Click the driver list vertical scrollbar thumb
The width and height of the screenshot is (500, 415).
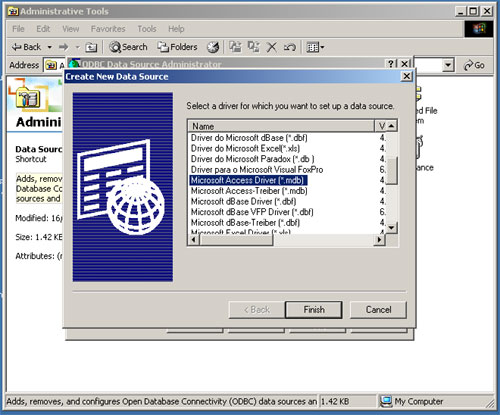coord(392,171)
